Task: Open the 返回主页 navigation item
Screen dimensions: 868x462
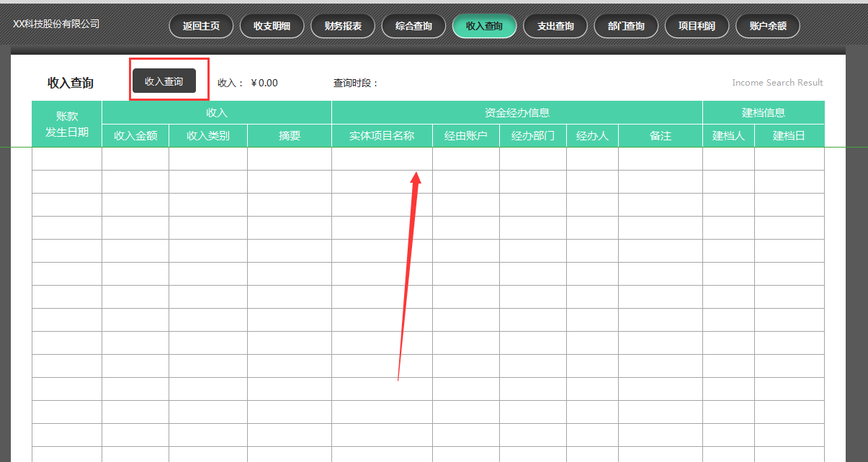Action: 200,25
